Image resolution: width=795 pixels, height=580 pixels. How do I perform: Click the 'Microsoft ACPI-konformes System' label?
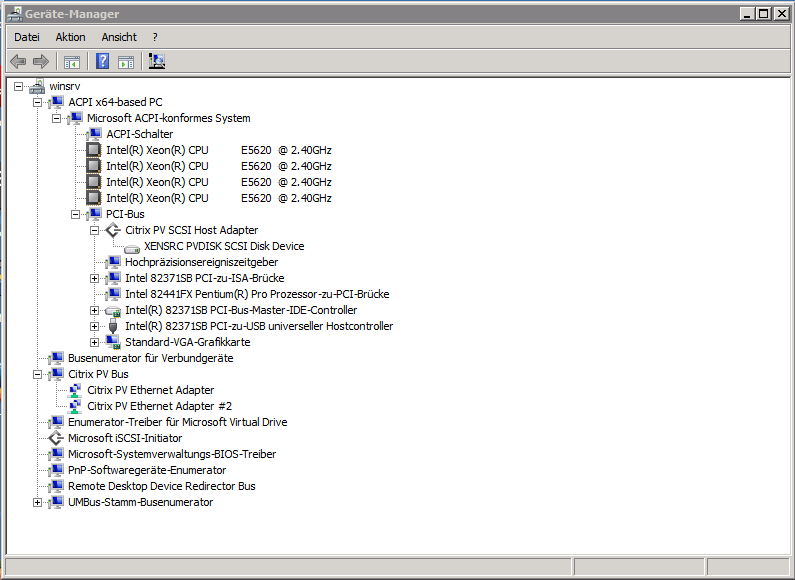coord(168,118)
